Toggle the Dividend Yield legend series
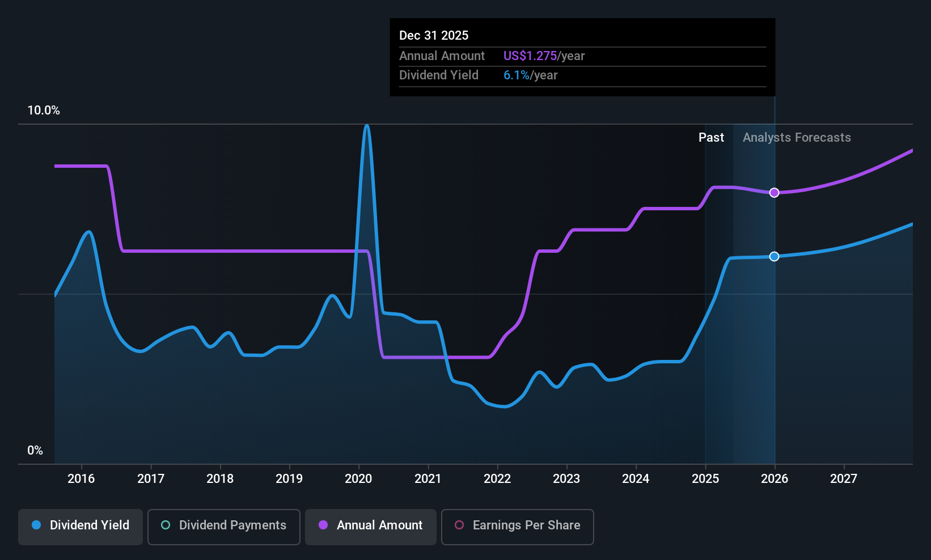Image resolution: width=931 pixels, height=560 pixels. tap(81, 527)
